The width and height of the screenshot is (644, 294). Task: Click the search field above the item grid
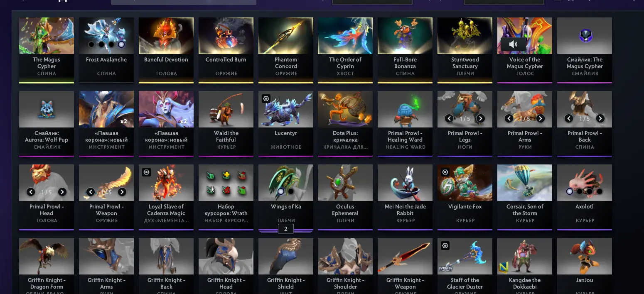coord(184,2)
